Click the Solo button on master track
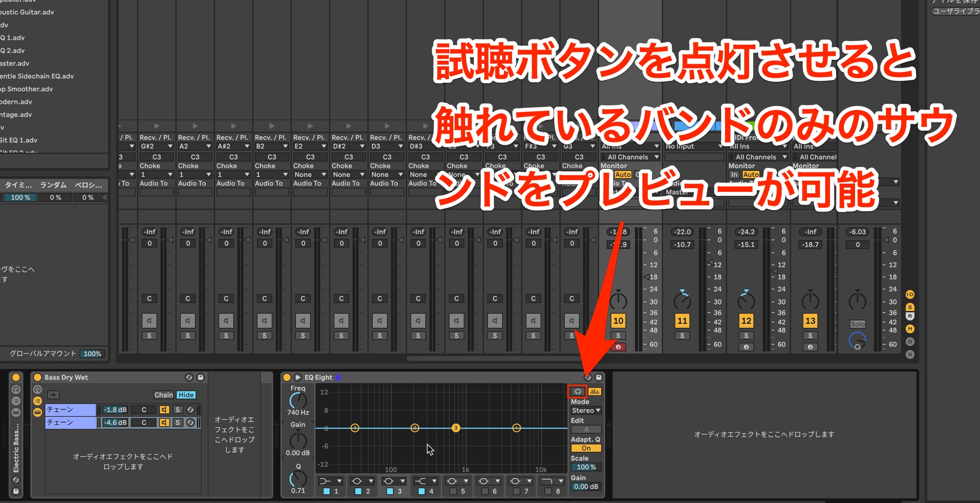Screen dimensions: 980x503 pos(857,324)
